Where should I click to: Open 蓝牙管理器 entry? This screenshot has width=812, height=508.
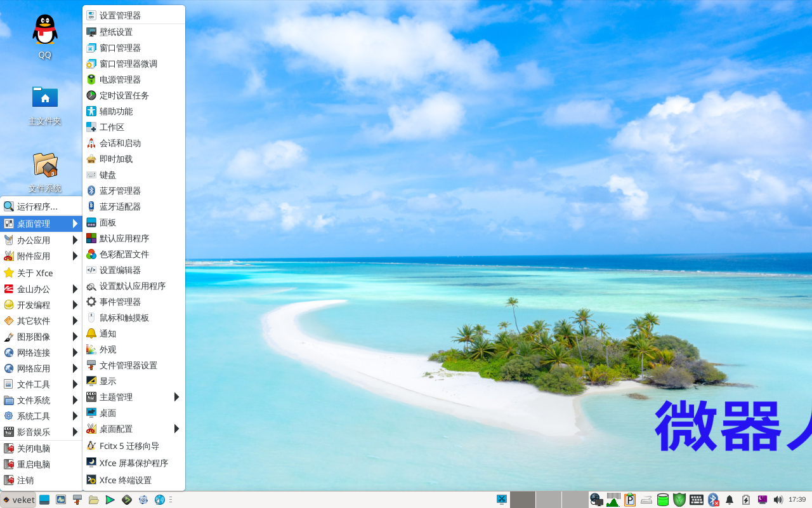pos(134,190)
